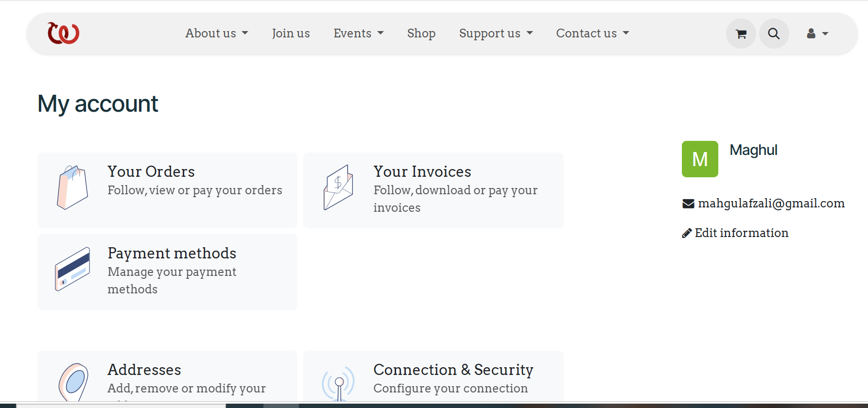Open the Contact us dropdown
The height and width of the screenshot is (408, 868).
coord(592,33)
